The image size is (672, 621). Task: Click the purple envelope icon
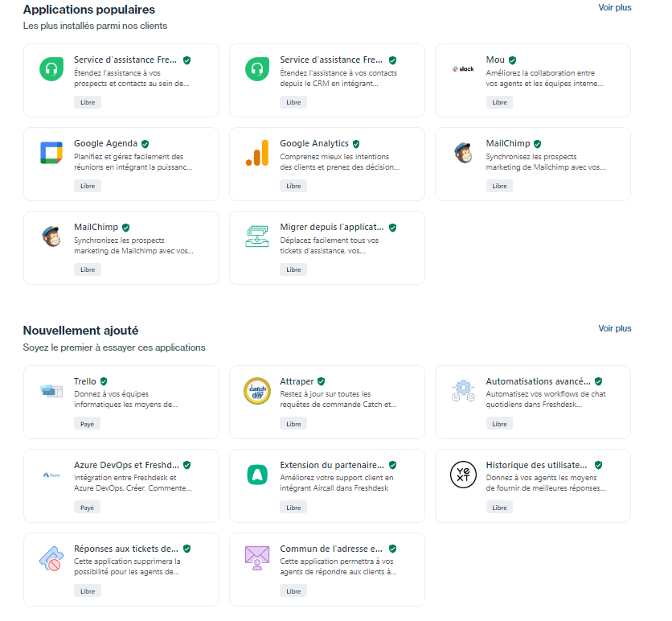tap(257, 558)
